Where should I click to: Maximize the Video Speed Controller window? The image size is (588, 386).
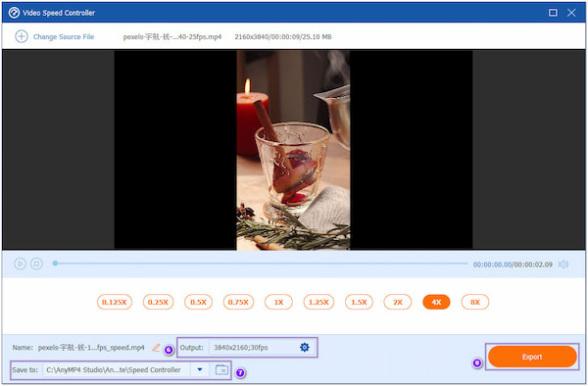pyautogui.click(x=553, y=13)
